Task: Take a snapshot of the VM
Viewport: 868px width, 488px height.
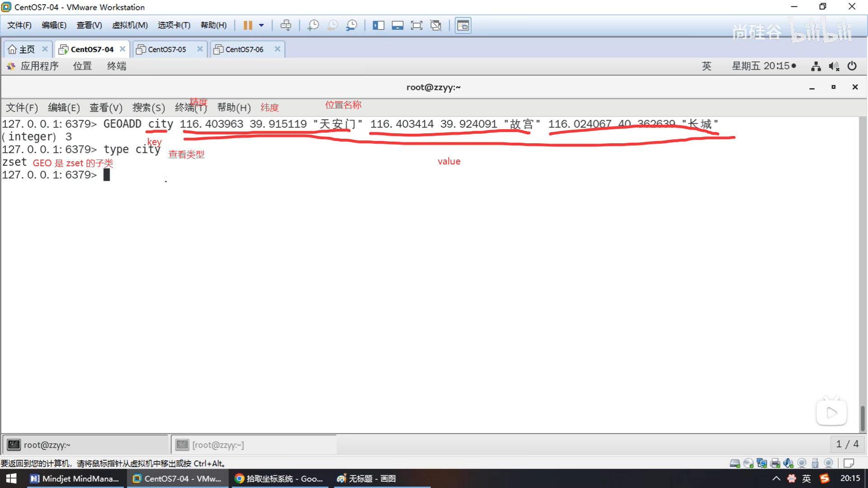Action: pos(313,25)
